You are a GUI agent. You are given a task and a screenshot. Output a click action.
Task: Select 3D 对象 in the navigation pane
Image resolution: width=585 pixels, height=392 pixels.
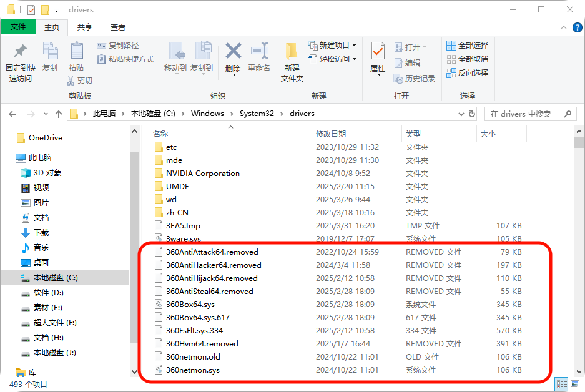pos(41,173)
